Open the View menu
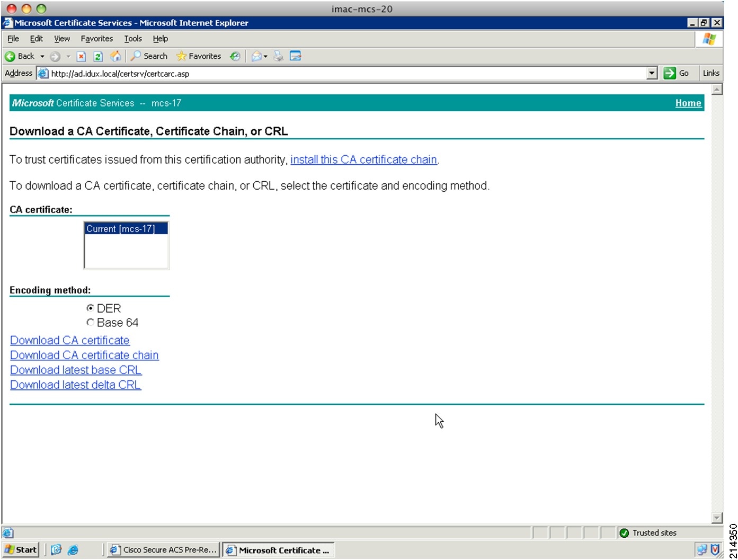The width and height of the screenshot is (738, 560). [x=62, y=39]
